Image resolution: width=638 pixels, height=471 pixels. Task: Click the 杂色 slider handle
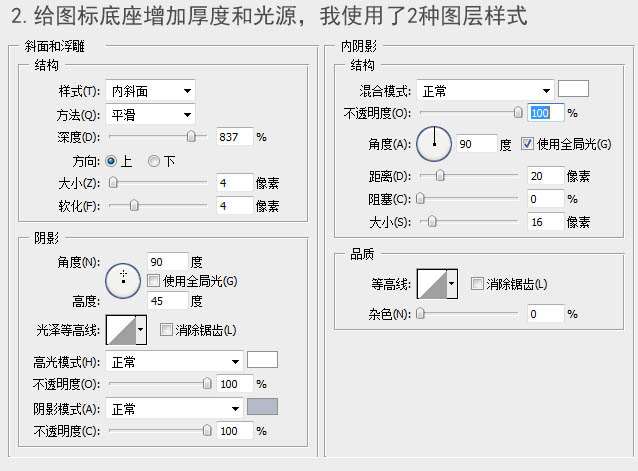(x=421, y=314)
